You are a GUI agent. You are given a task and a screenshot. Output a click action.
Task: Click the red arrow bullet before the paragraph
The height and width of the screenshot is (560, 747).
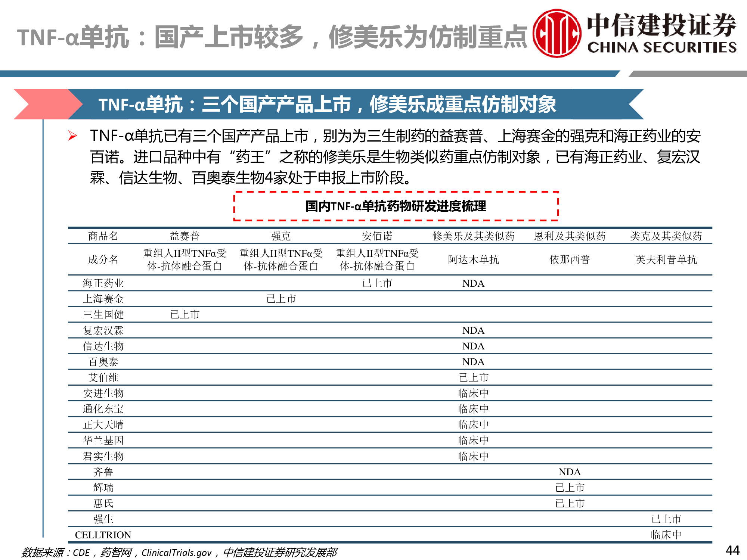pos(72,136)
